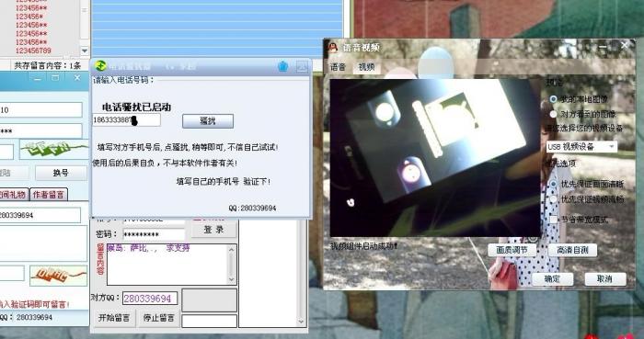Open the blue shirt skin icon in phone dialog title
The width and height of the screenshot is (644, 339).
(283, 66)
